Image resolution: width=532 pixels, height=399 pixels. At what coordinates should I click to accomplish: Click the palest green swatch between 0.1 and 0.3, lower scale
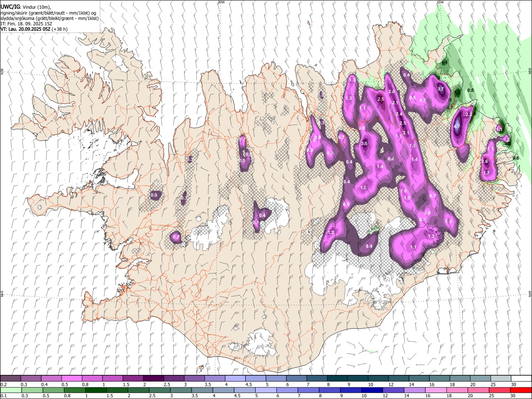pos(11,390)
